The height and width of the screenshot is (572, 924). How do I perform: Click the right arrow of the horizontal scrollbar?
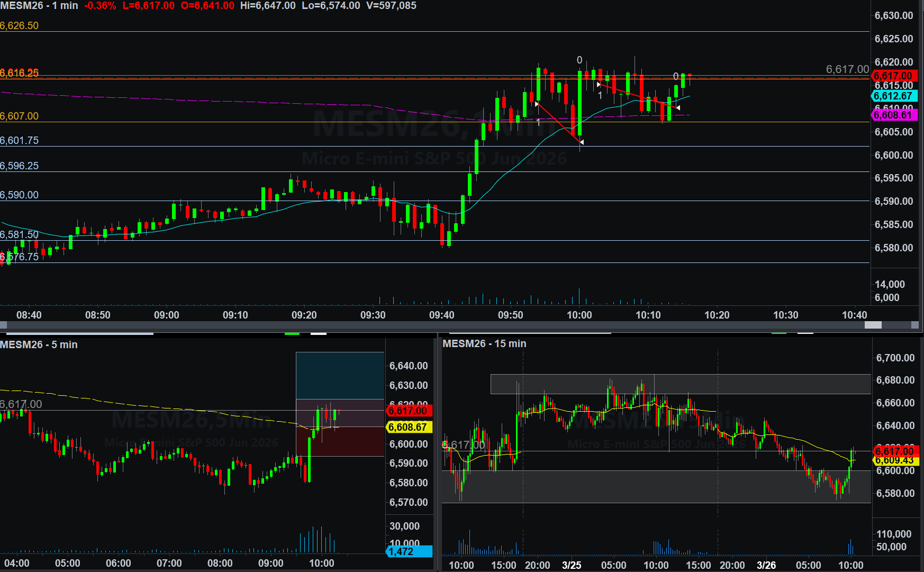tap(914, 325)
